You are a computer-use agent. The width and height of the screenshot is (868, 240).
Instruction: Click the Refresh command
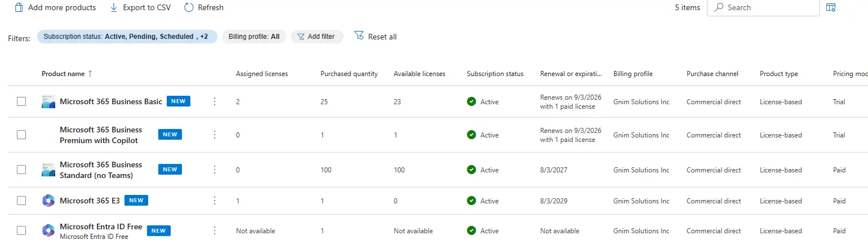(203, 7)
